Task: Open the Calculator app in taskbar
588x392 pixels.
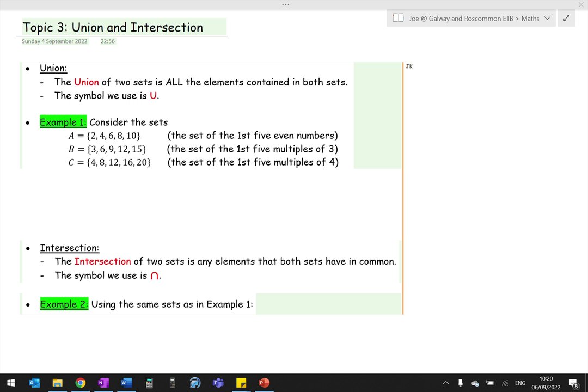Action: (x=149, y=383)
